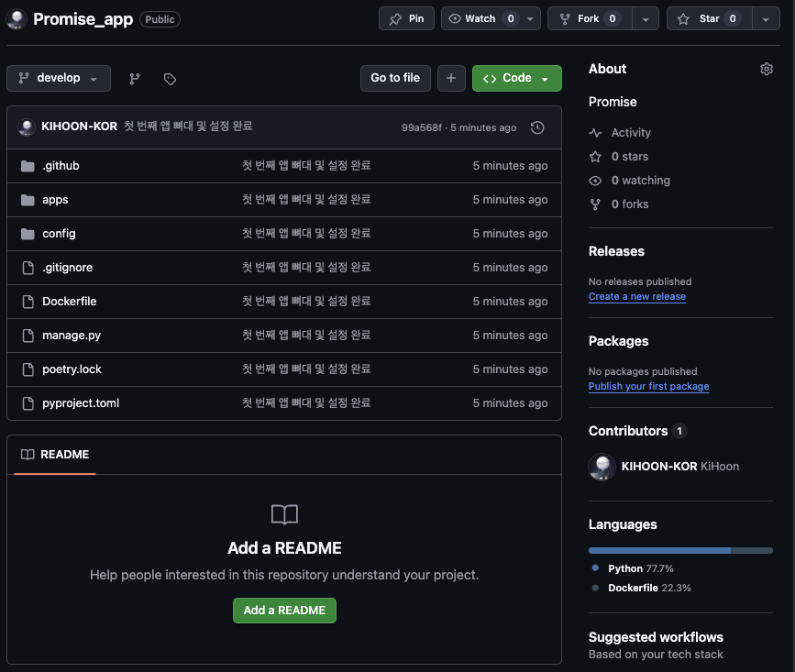795x672 pixels.
Task: Click green Add a README button
Action: [x=284, y=611]
